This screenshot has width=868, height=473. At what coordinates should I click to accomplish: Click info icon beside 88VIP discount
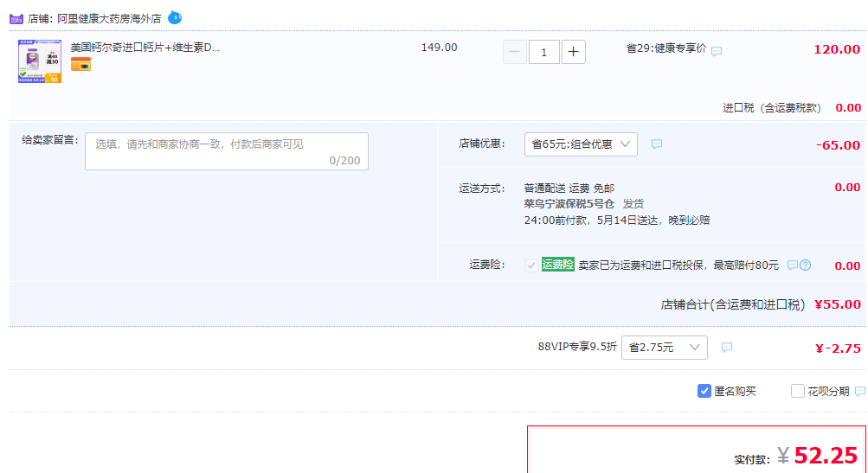coord(727,348)
